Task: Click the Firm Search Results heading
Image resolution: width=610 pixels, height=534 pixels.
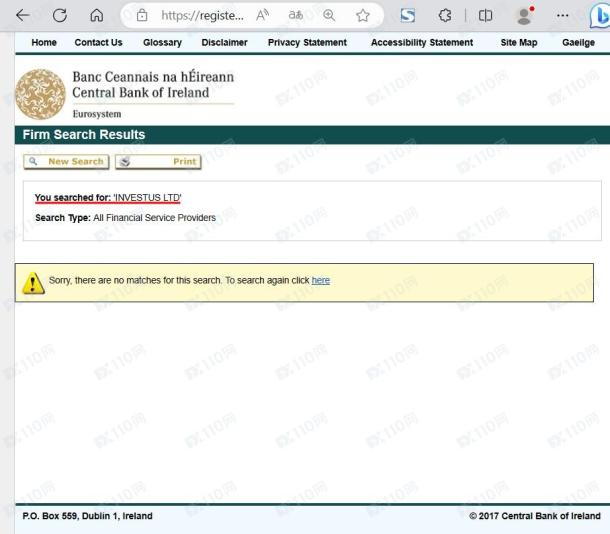Action: tap(84, 135)
